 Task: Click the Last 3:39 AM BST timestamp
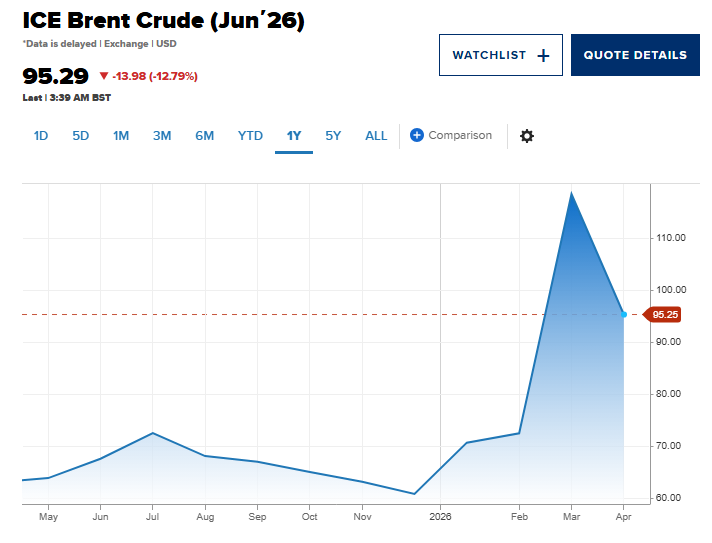(67, 98)
